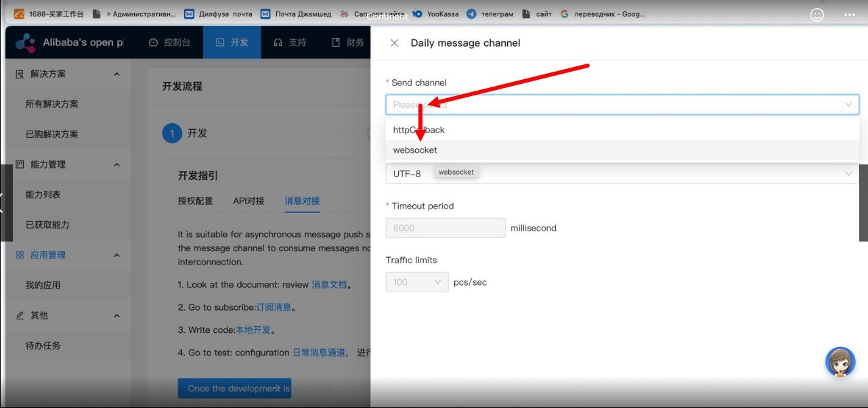
Task: Open the Google переводчик bookmark
Action: (x=602, y=14)
